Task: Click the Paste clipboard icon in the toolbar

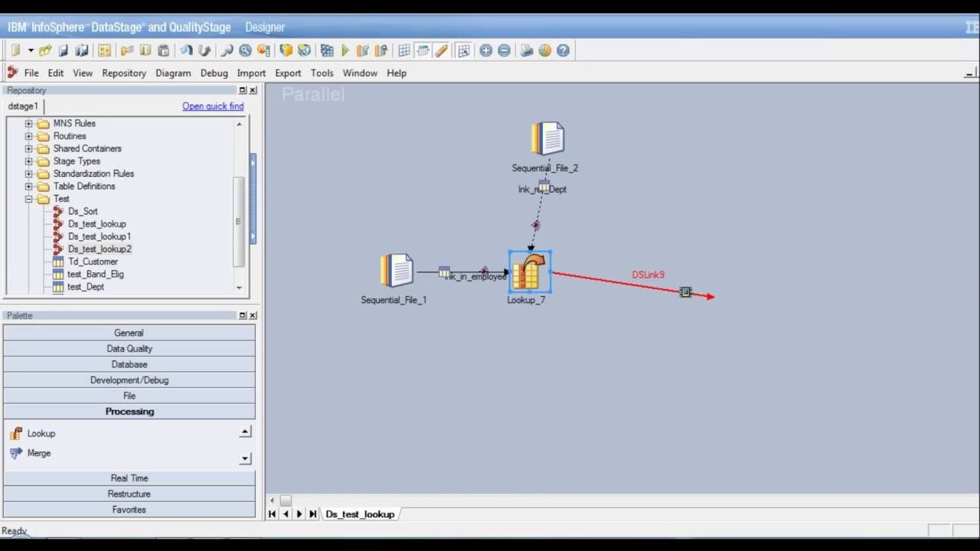Action: [x=163, y=51]
